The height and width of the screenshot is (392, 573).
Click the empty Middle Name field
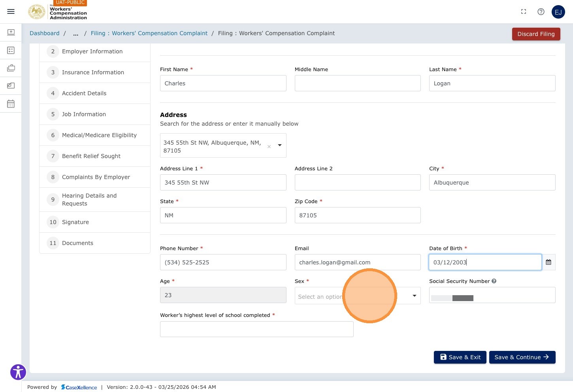coord(358,83)
